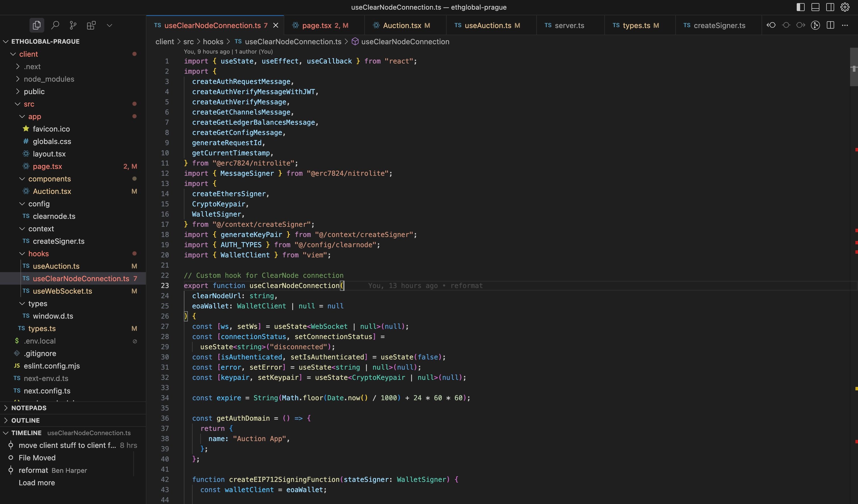Switch to createSigner.ts tab
The height and width of the screenshot is (504, 858).
point(718,26)
